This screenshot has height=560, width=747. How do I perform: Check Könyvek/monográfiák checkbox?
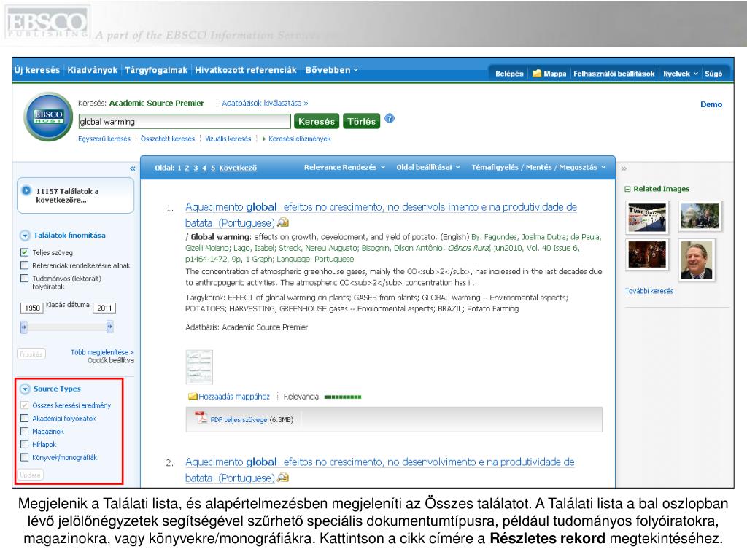24,457
